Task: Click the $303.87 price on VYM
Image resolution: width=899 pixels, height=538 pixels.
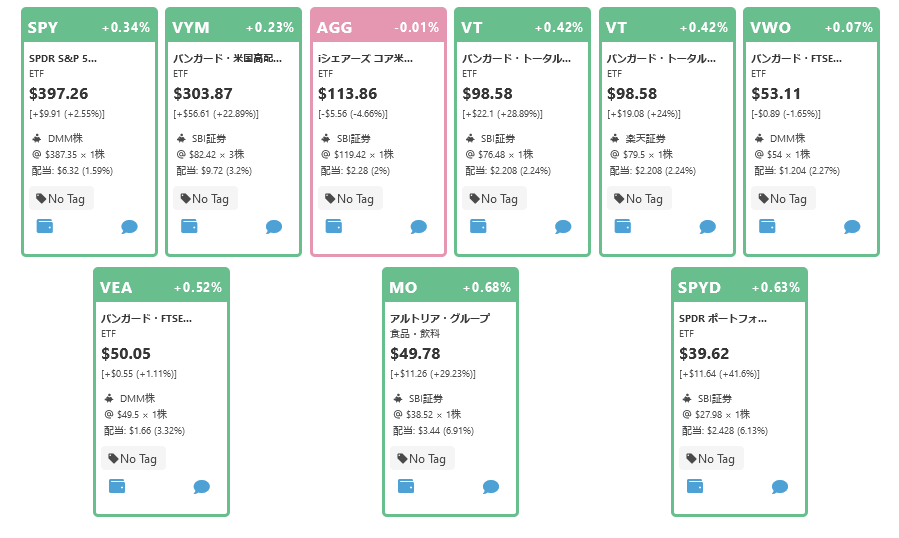Action: [203, 93]
